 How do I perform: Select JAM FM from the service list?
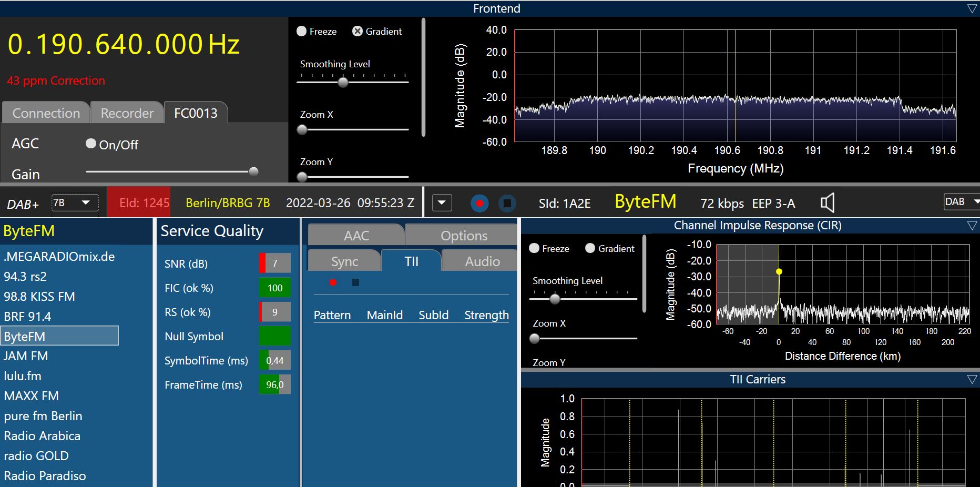[x=26, y=356]
